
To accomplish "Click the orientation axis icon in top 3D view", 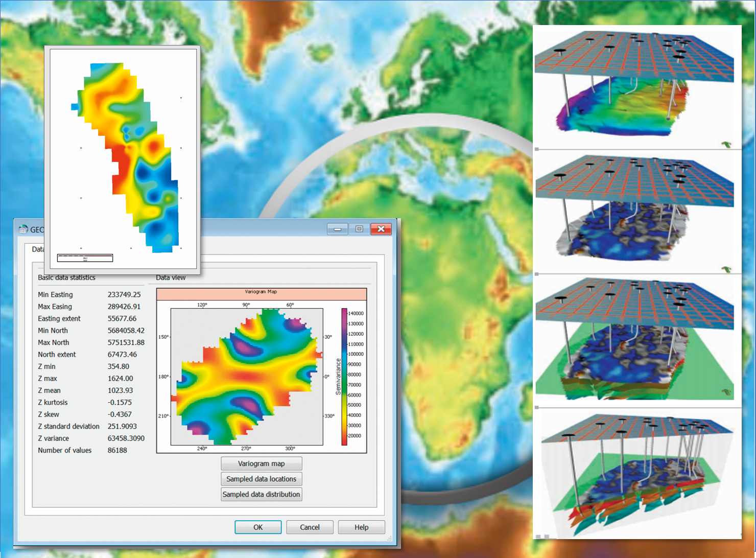I will click(x=726, y=145).
